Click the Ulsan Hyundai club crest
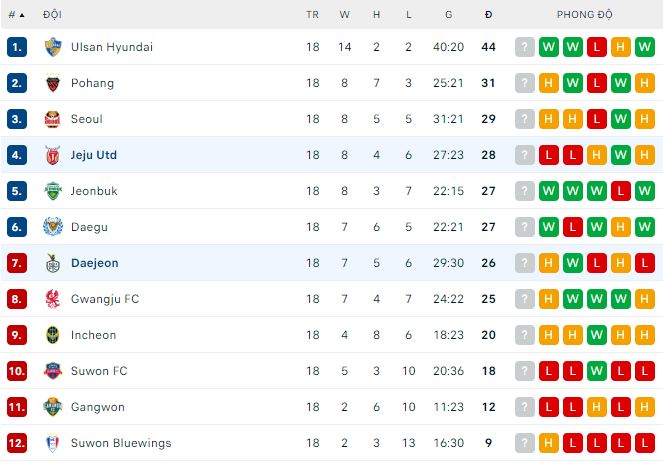Screen dimensions: 663x467 pyautogui.click(x=53, y=47)
